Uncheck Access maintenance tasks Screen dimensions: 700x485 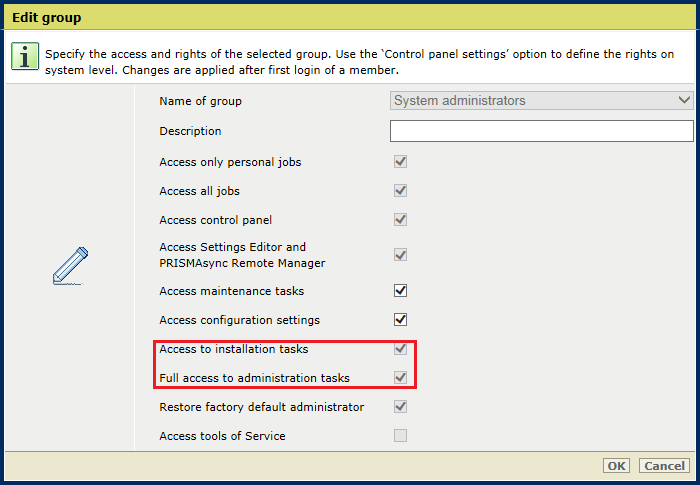pyautogui.click(x=400, y=291)
